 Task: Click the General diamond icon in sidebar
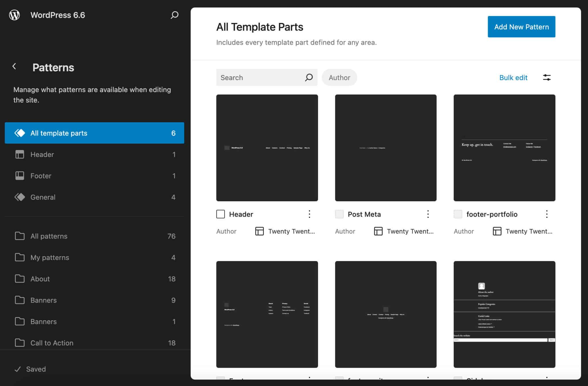click(20, 197)
